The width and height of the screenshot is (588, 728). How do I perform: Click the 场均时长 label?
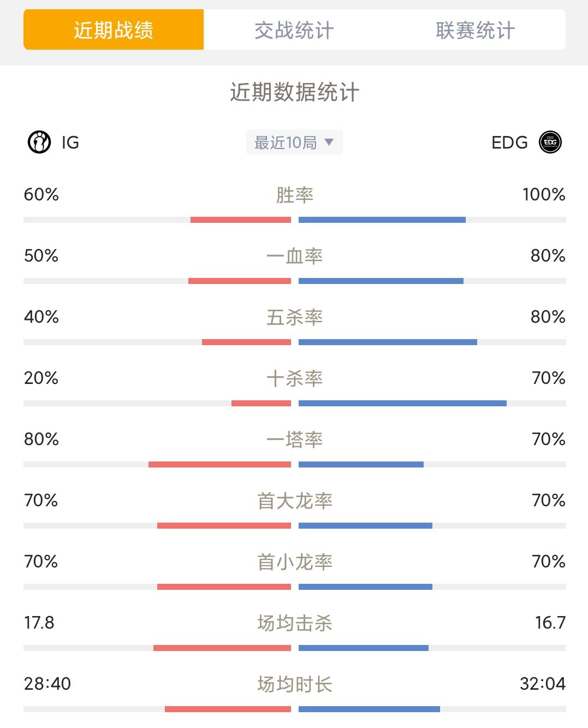tap(295, 684)
